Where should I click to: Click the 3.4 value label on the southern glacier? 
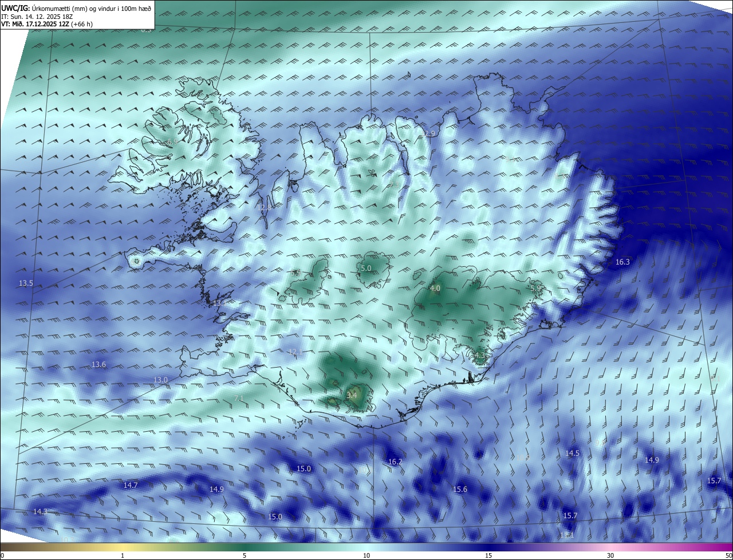pyautogui.click(x=352, y=395)
